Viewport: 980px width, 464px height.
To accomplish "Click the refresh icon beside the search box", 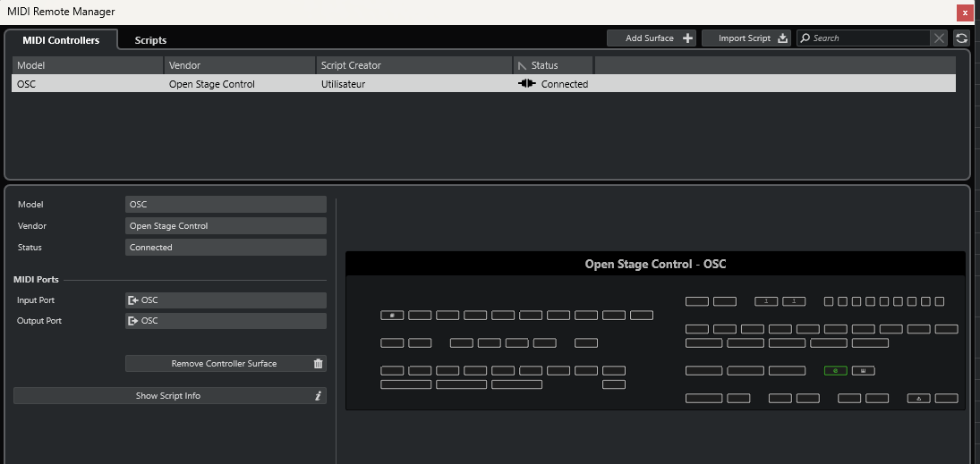I will click(962, 38).
